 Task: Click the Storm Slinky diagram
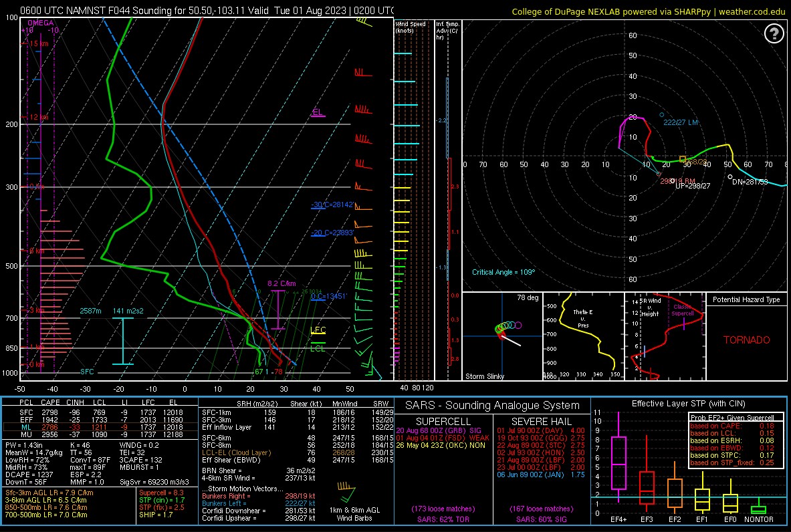coord(502,336)
